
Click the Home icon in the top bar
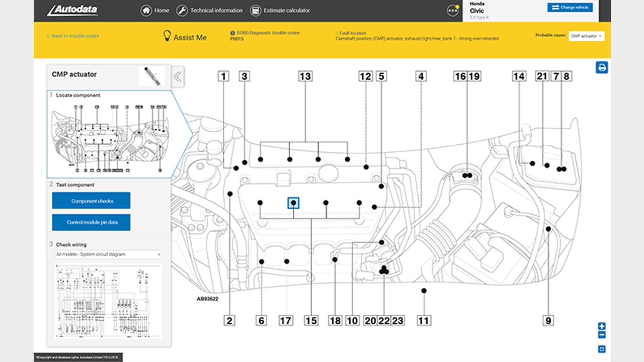(x=145, y=10)
